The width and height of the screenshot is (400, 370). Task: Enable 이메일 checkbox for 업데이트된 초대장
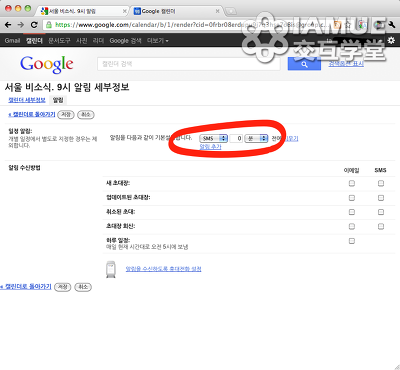click(352, 198)
